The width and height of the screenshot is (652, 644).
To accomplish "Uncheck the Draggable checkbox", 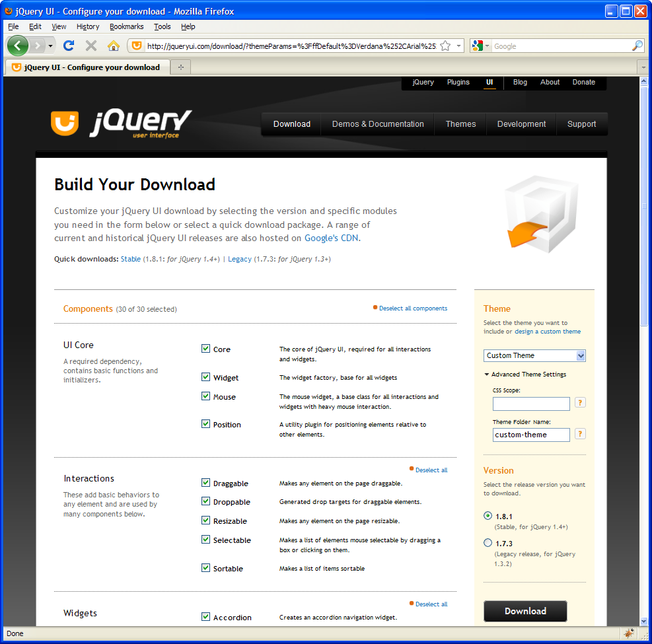I will click(x=205, y=482).
